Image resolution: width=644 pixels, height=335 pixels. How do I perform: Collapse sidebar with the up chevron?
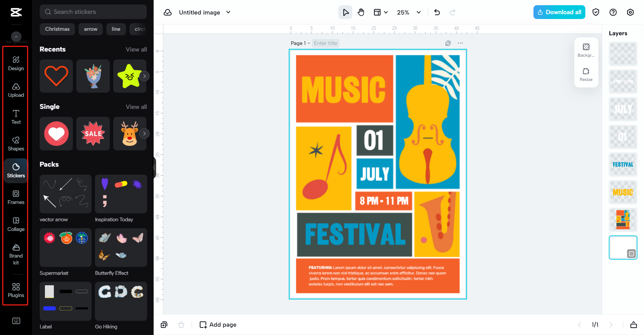pos(16,37)
